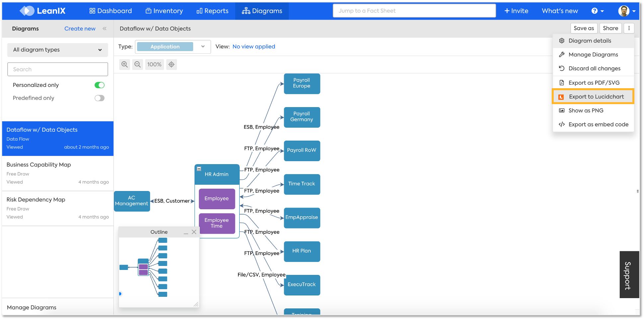Click No view applied link
This screenshot has width=644, height=319.
pyautogui.click(x=254, y=47)
